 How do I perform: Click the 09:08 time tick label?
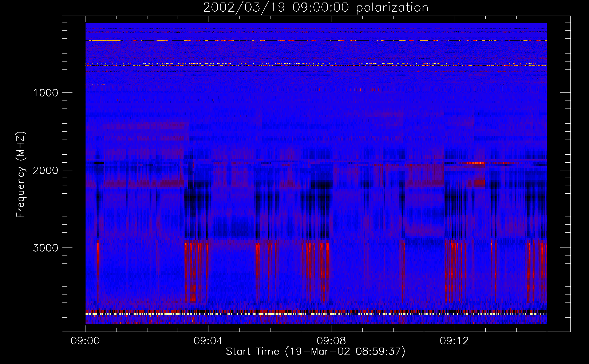(331, 341)
